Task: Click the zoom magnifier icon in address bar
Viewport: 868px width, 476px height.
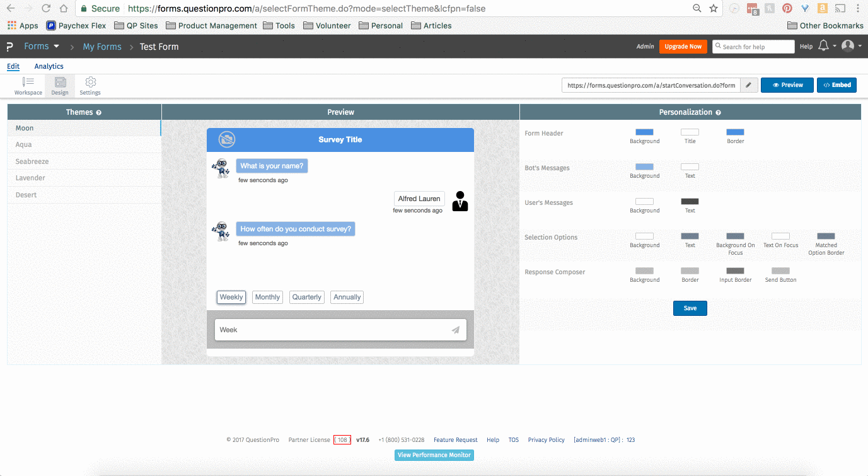Action: pos(697,9)
